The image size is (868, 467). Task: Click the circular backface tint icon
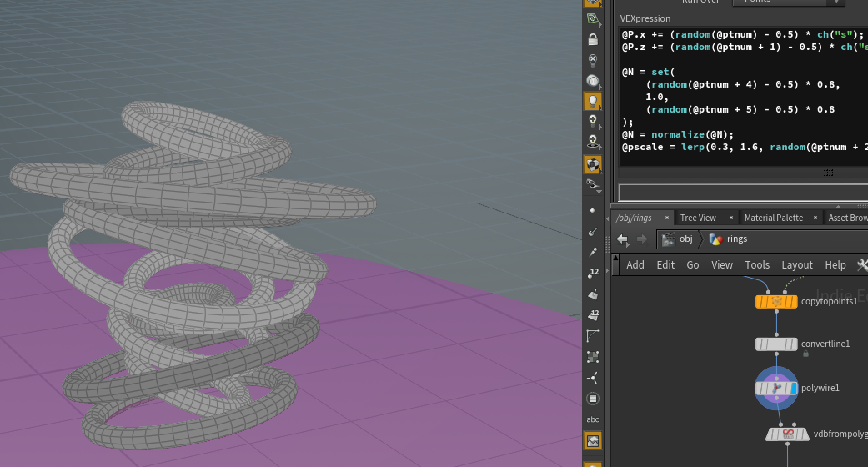tap(592, 399)
